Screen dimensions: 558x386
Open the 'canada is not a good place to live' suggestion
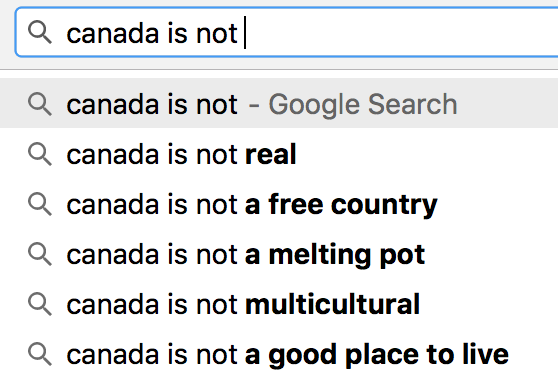pos(279,354)
